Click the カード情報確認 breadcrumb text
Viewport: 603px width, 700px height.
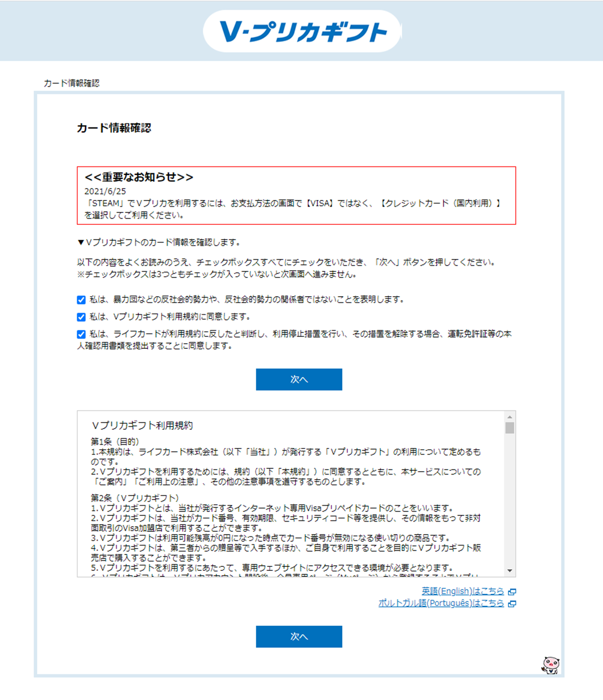click(71, 83)
